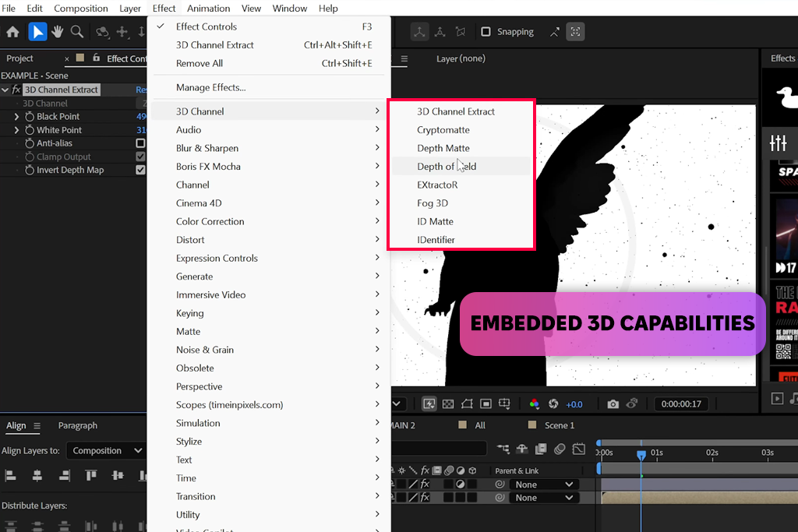Open the Align Layers to Composition dropdown
The width and height of the screenshot is (798, 532).
[106, 451]
